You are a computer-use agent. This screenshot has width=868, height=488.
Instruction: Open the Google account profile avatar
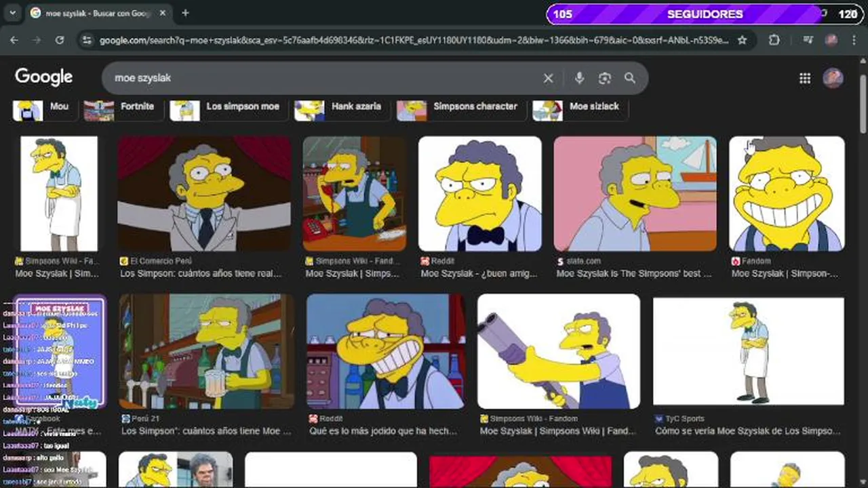pos(833,78)
